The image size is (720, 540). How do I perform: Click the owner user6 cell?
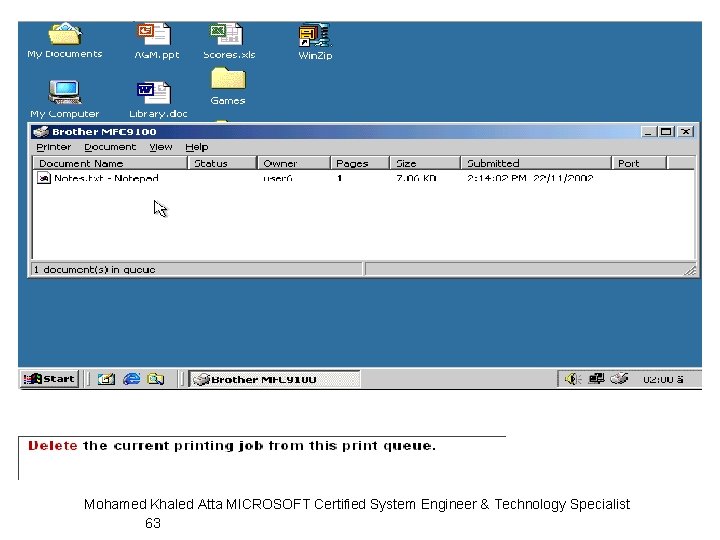(278, 178)
